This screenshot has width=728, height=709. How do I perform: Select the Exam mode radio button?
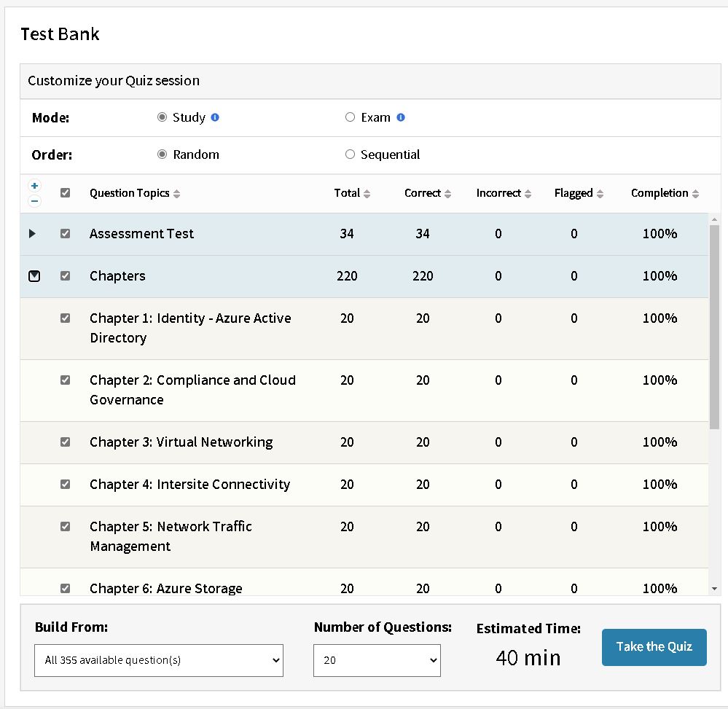click(350, 117)
